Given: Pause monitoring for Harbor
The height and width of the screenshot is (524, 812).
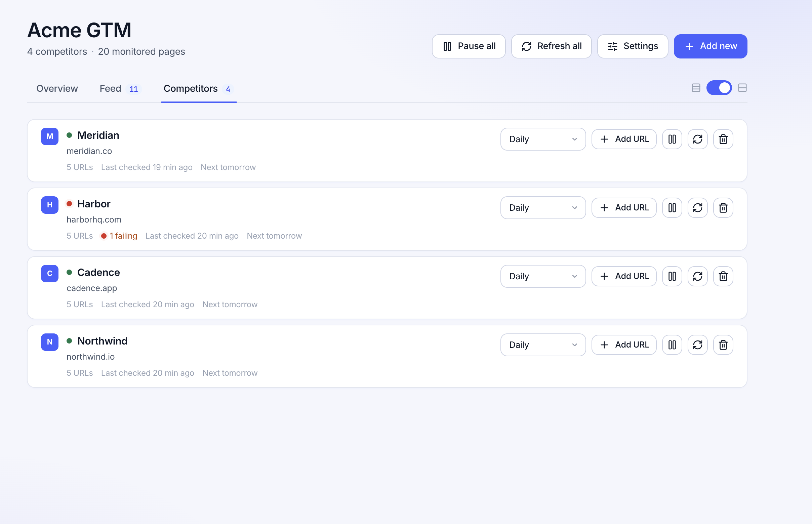Looking at the screenshot, I should point(672,208).
